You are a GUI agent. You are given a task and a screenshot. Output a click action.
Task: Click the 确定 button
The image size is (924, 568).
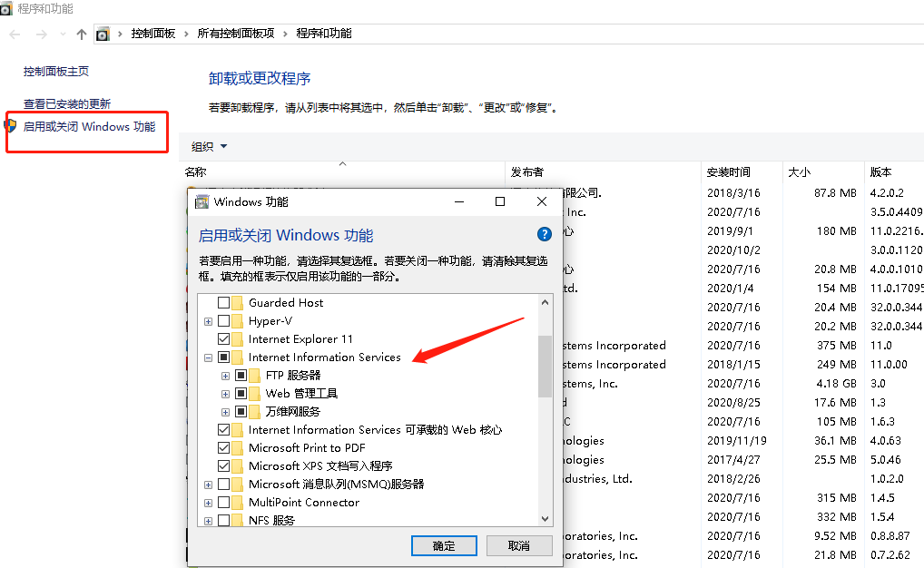(444, 545)
